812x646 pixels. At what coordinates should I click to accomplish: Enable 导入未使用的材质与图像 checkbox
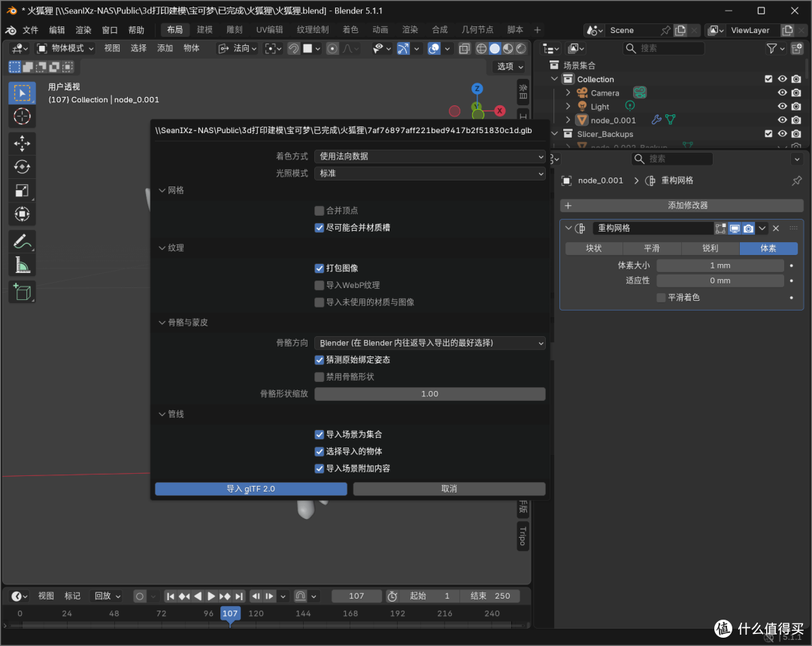[320, 302]
